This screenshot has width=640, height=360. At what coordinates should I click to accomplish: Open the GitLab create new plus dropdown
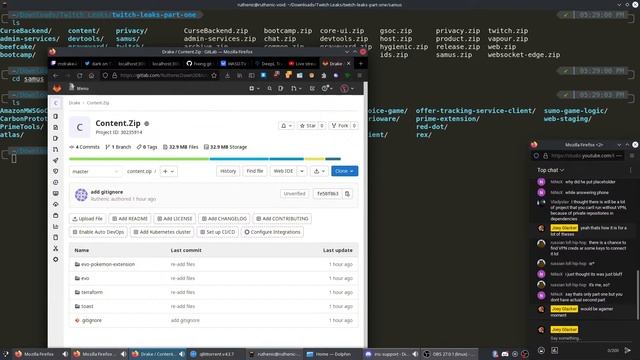pos(254,88)
